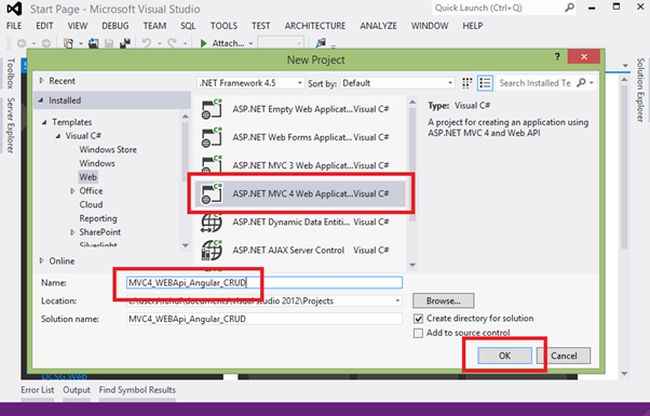This screenshot has width=650, height=416.
Task: Expand the Online templates section
Action: coord(41,261)
